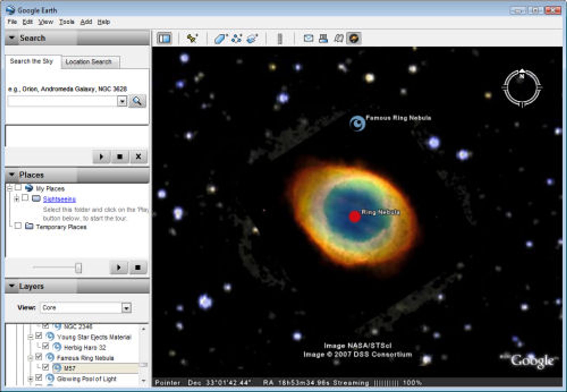Click the Glowing Pool of Light swirl icon

[x=50, y=378]
